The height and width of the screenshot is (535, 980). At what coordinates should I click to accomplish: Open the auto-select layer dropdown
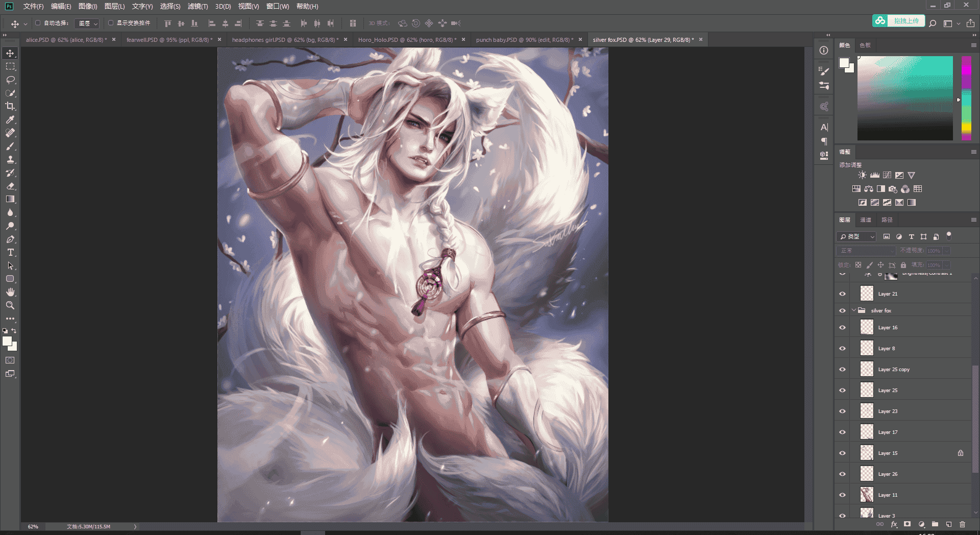coord(87,23)
